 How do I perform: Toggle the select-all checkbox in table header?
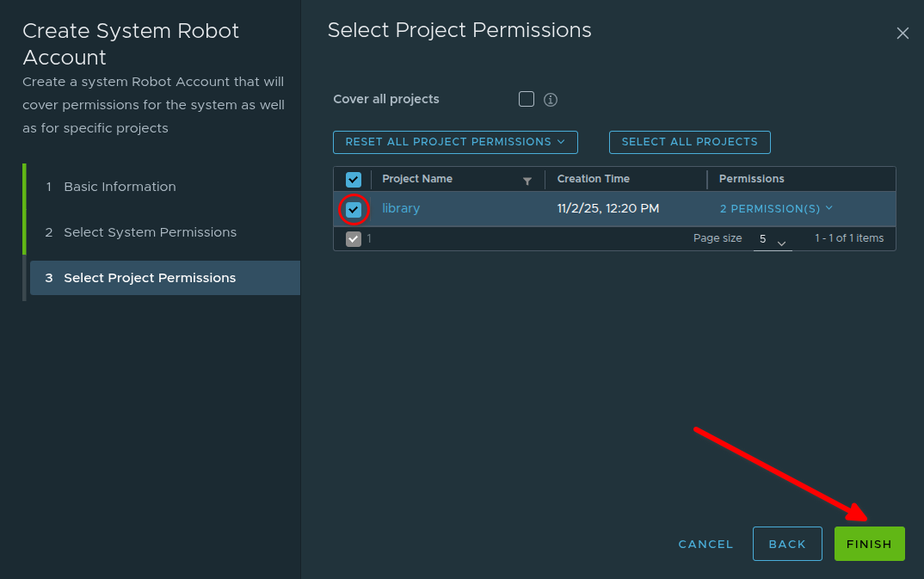[354, 179]
